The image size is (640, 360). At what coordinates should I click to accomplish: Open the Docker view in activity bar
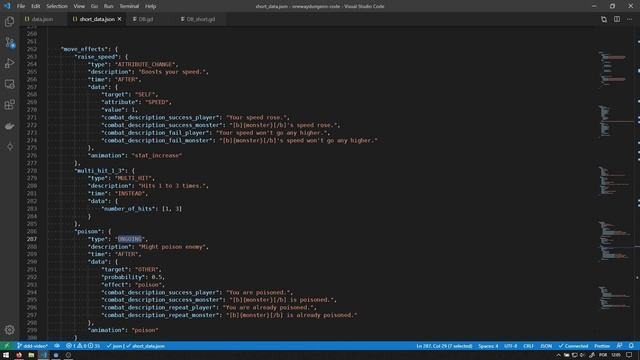(9, 126)
